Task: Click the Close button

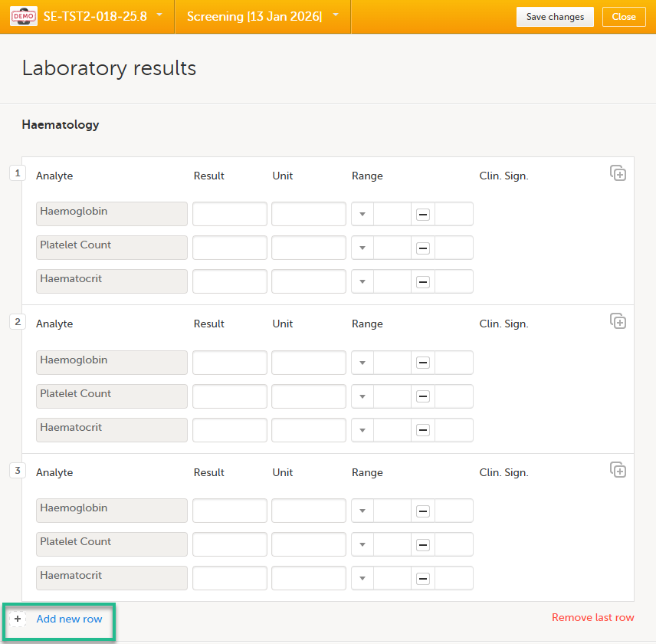Action: [x=624, y=17]
